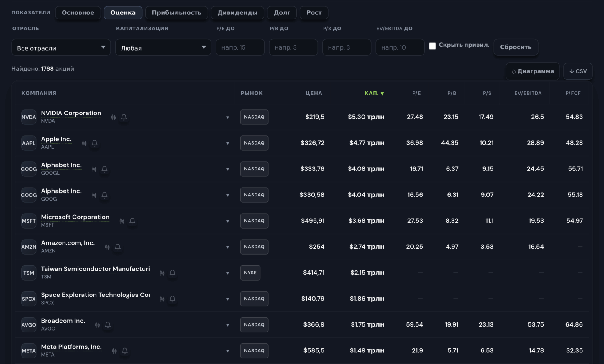Open the 'Диаграмма' chart view

(533, 71)
